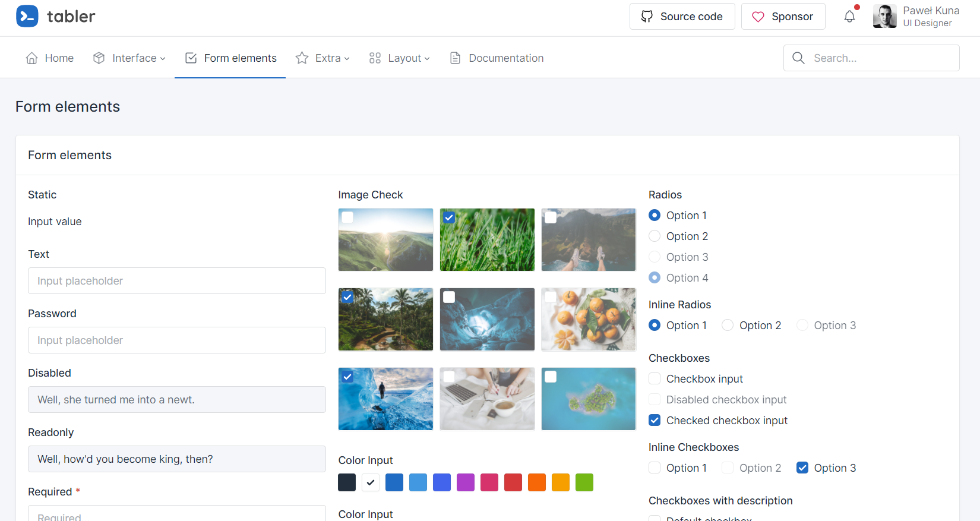Select the sunlit valley image
The image size is (980, 521).
386,239
